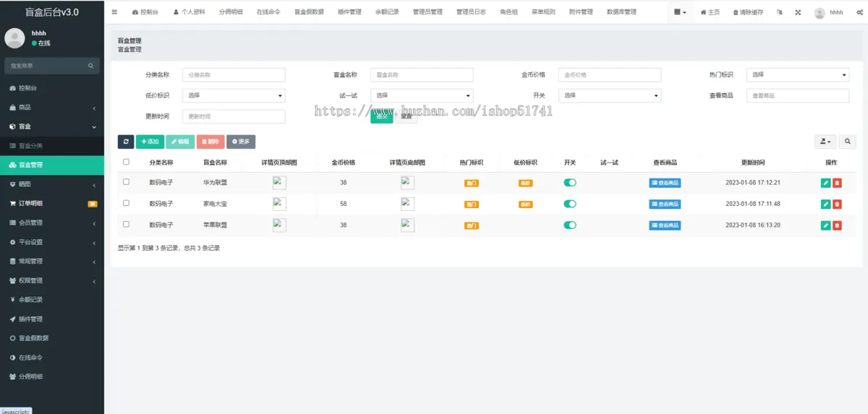Toggle the 开关 switch for 苹果联盟
The width and height of the screenshot is (868, 414).
(x=570, y=225)
